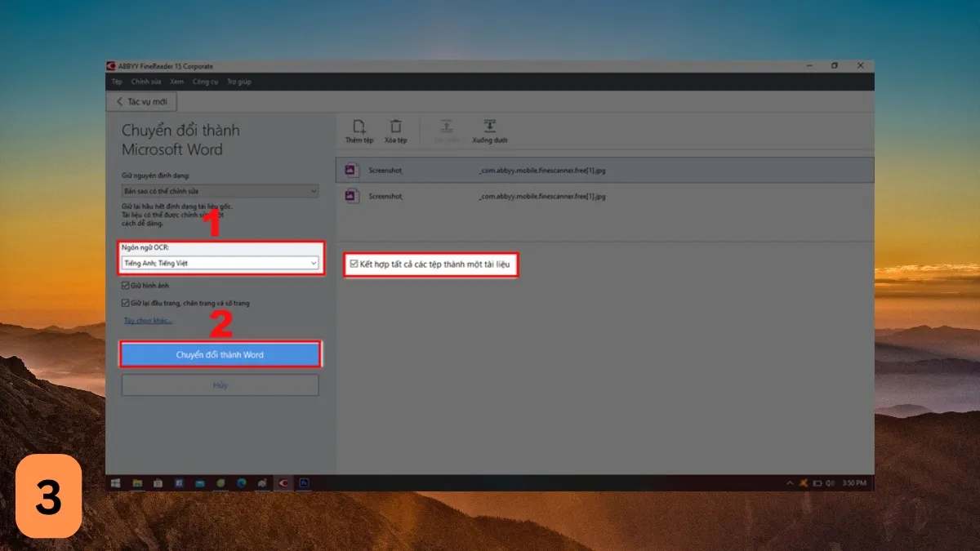Toggle the Giữ hình ảnh checkbox
Viewport: 980px width, 551px height.
pos(125,287)
